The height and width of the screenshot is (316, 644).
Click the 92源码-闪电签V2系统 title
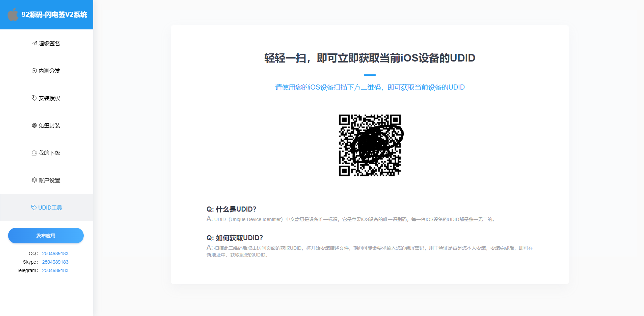click(54, 15)
